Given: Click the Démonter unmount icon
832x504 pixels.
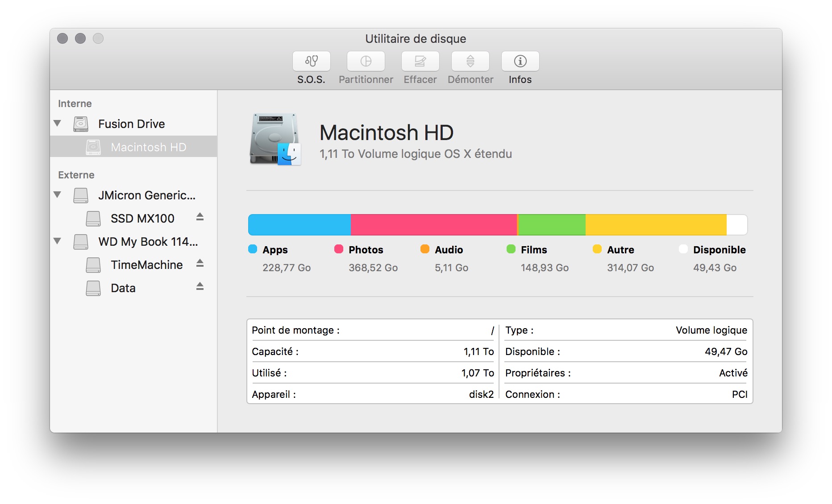Looking at the screenshot, I should pos(470,61).
